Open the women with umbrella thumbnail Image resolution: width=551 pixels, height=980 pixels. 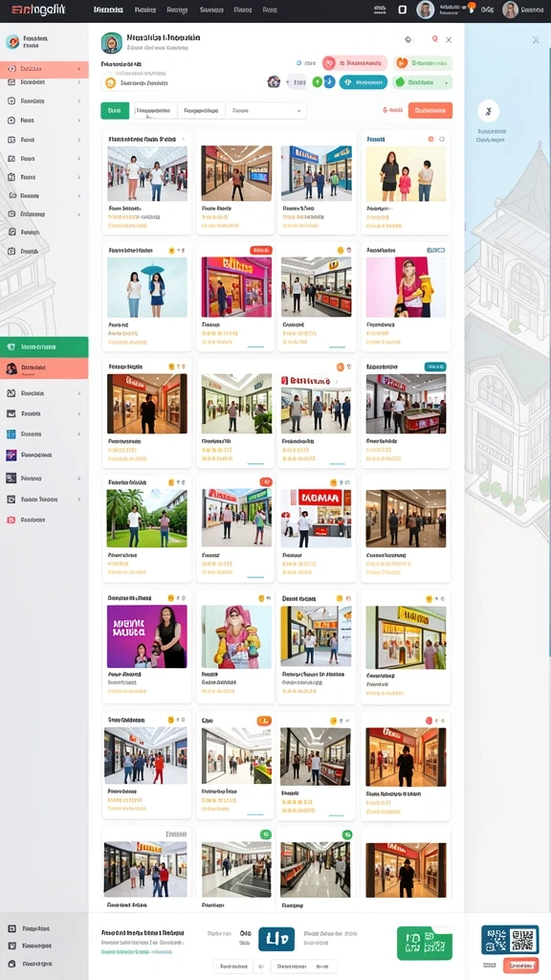146,287
